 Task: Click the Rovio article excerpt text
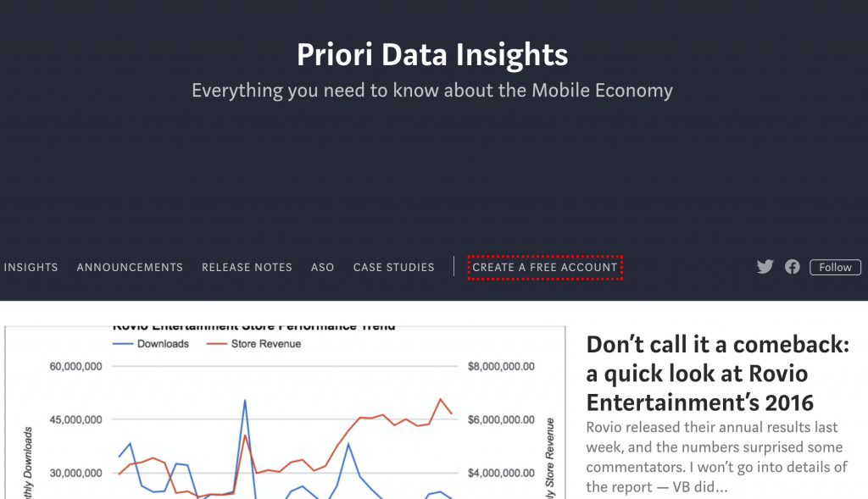point(716,457)
